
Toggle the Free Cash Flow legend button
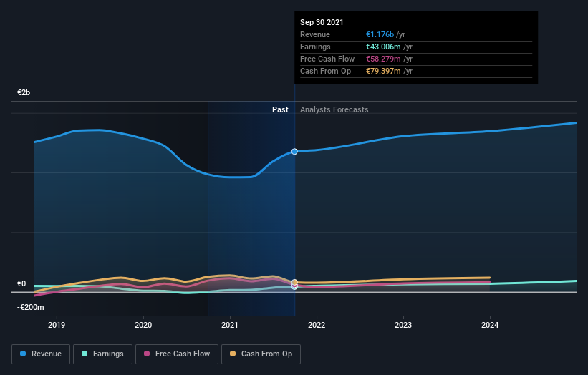click(x=177, y=354)
